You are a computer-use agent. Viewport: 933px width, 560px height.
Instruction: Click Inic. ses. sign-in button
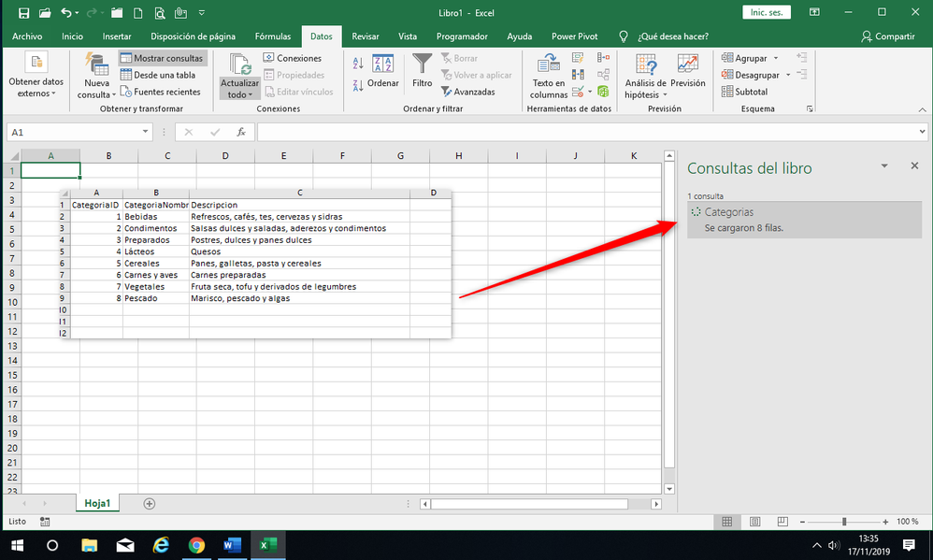[767, 12]
